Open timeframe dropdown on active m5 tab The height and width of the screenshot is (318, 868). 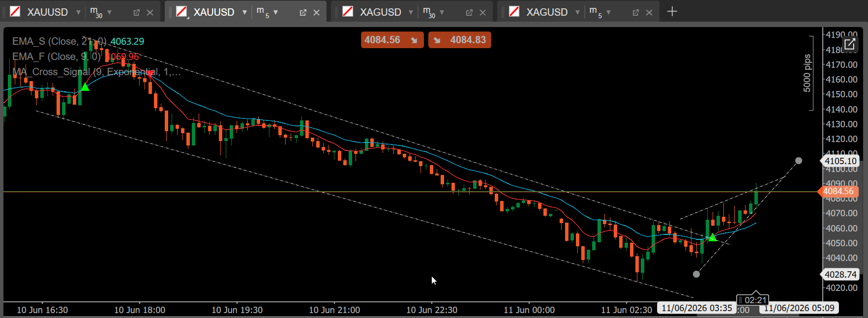click(275, 12)
